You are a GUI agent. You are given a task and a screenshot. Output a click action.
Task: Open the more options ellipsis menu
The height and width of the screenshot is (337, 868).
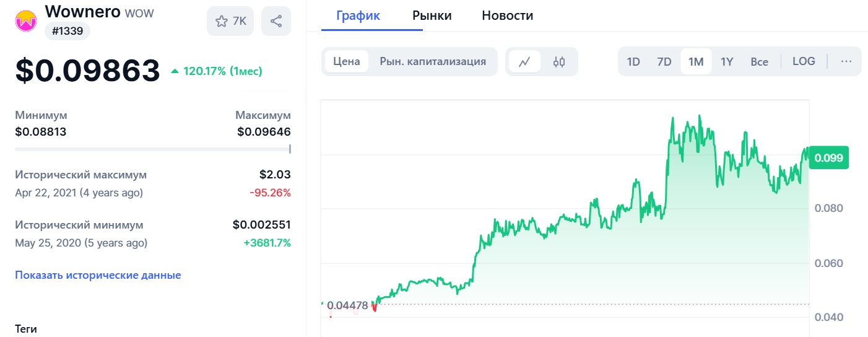[x=846, y=61]
